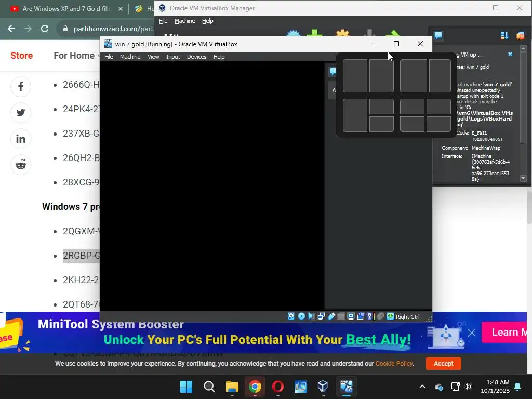Close the 'Are Windows XP and 7 Gold' tab
Image resolution: width=532 pixels, height=399 pixels.
(121, 9)
